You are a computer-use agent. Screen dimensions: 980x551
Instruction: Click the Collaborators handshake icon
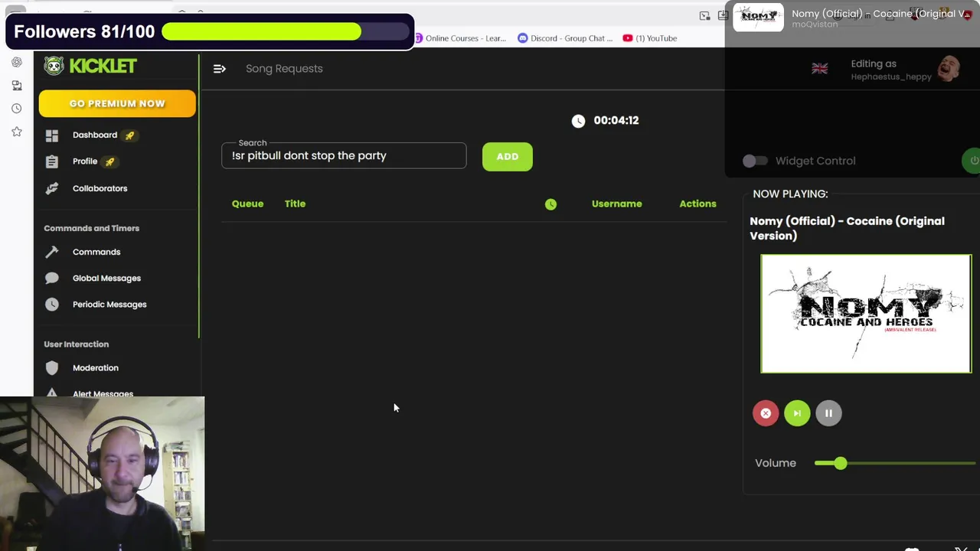(x=51, y=188)
